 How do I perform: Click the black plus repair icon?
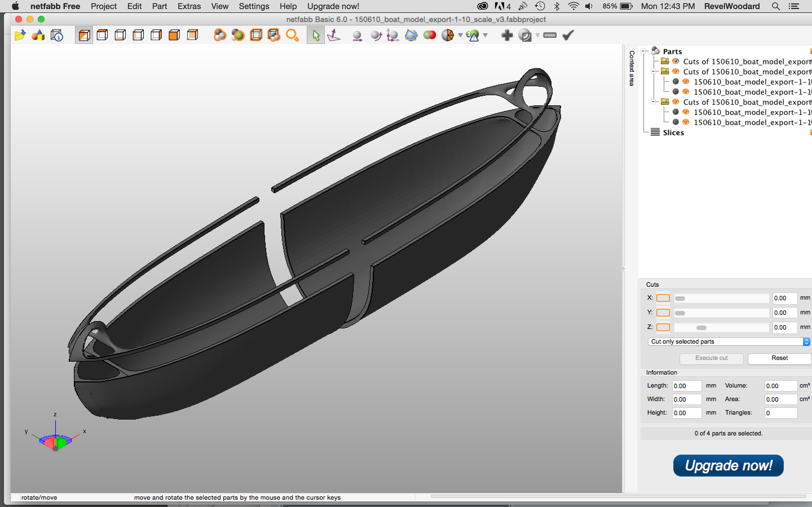(x=507, y=35)
